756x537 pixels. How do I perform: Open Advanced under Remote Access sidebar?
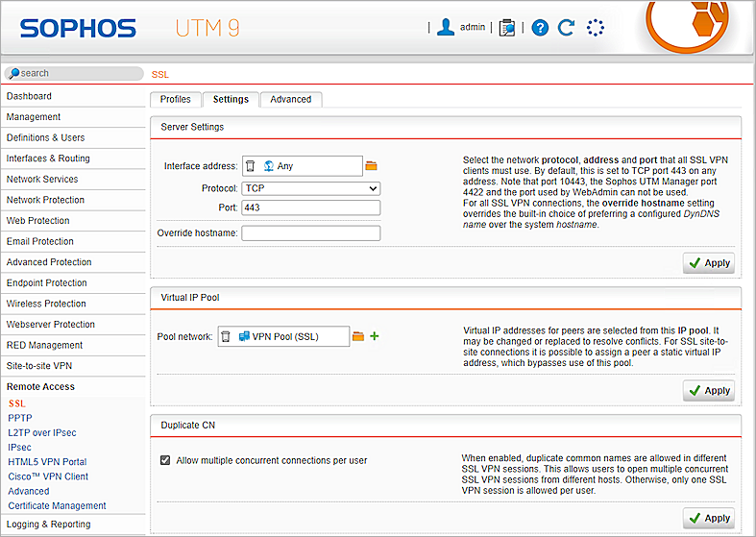[x=29, y=491]
